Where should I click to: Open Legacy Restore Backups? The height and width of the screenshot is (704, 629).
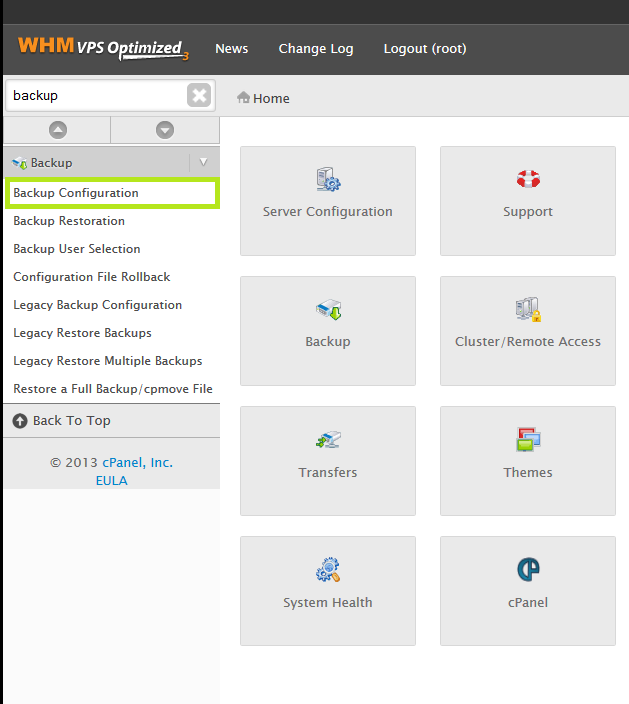click(82, 333)
